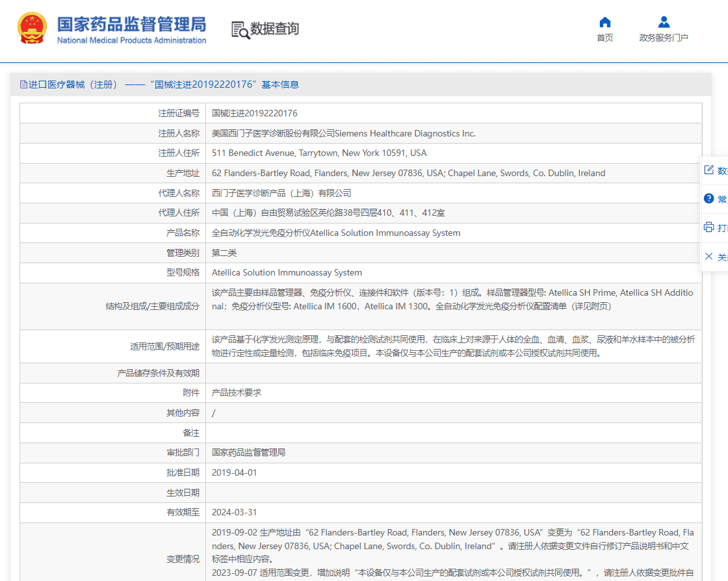Click the 注册人住所 label cell
Image resolution: width=728 pixels, height=581 pixels.
(x=113, y=153)
